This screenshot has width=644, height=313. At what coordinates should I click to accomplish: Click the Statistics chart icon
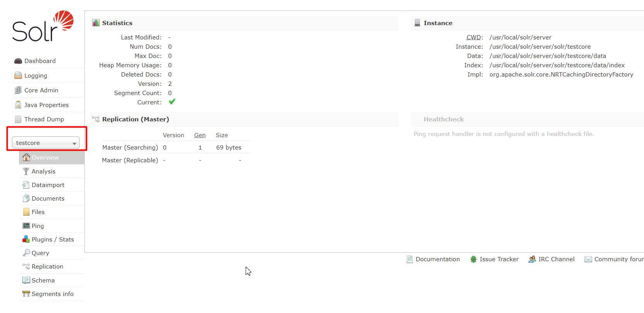[x=96, y=23]
